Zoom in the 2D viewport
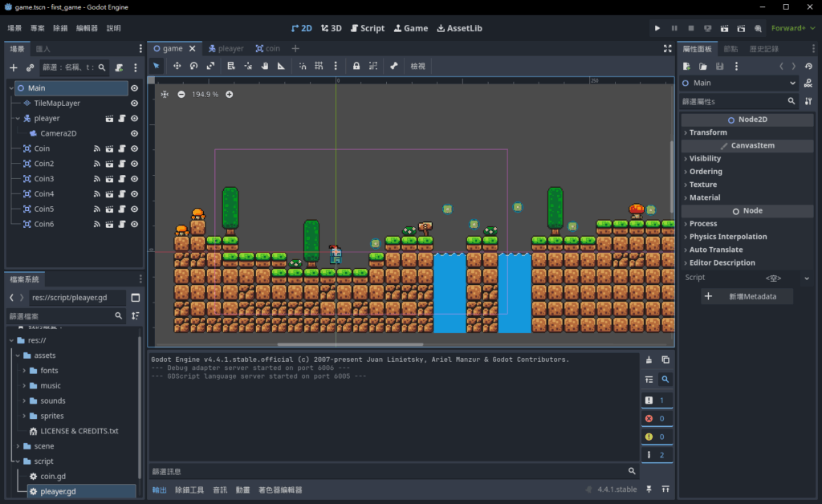This screenshot has width=822, height=504. 229,95
